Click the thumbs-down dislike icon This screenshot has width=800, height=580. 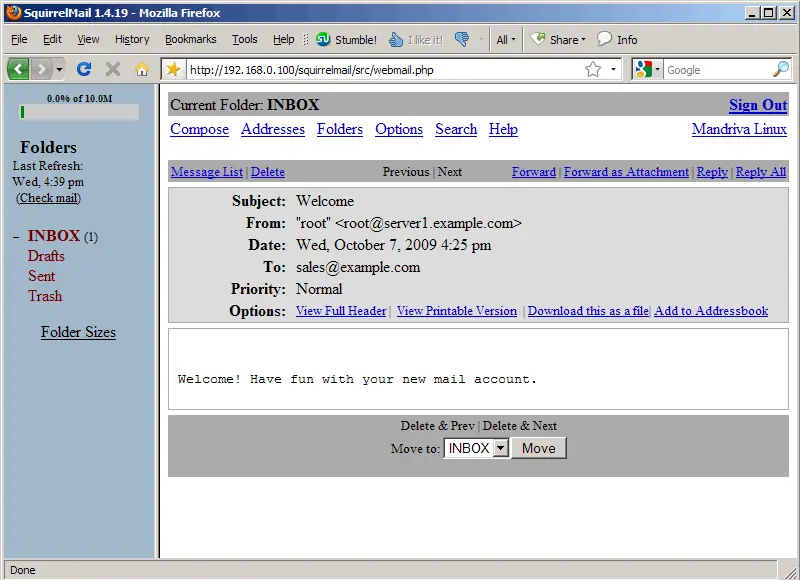point(462,39)
